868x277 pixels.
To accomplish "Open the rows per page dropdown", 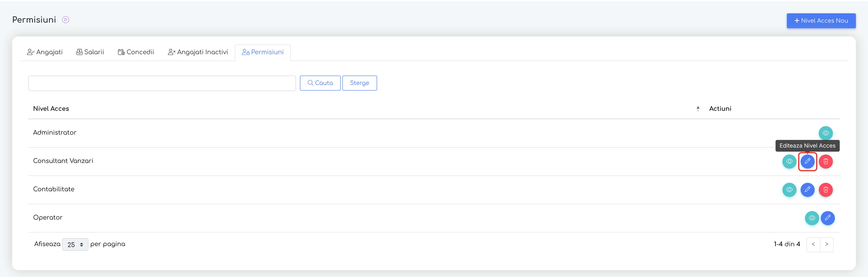I will (75, 244).
